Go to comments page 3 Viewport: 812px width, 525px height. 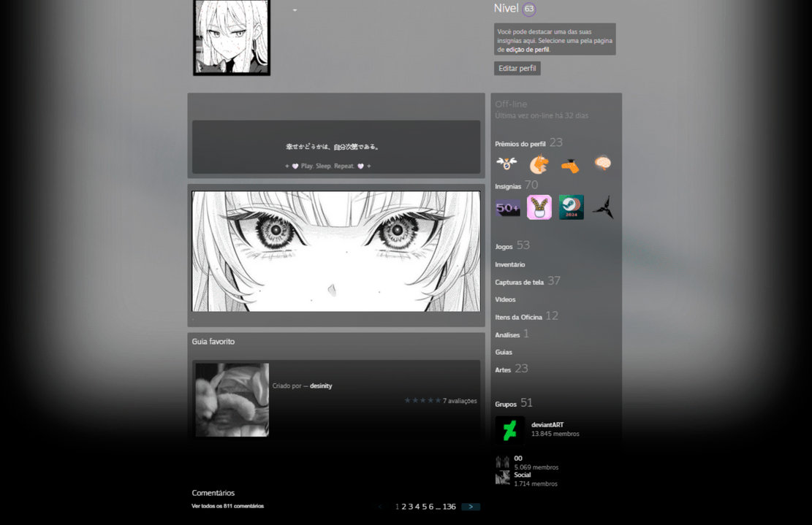click(411, 507)
